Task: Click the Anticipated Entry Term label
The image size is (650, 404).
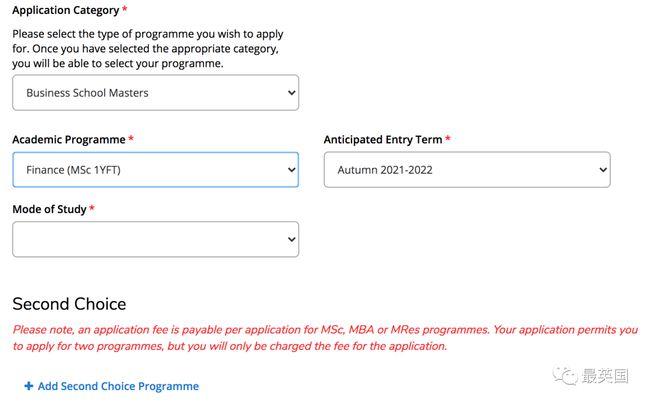Action: [383, 140]
